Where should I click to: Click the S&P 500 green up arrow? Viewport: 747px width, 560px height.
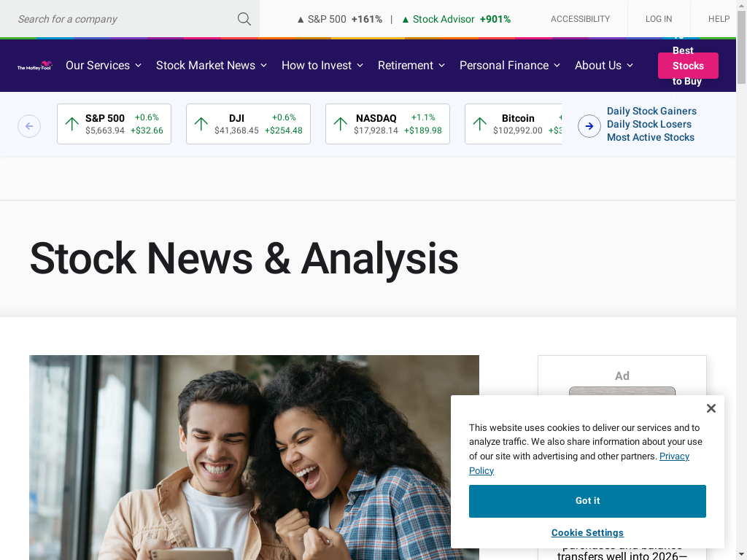point(72,124)
